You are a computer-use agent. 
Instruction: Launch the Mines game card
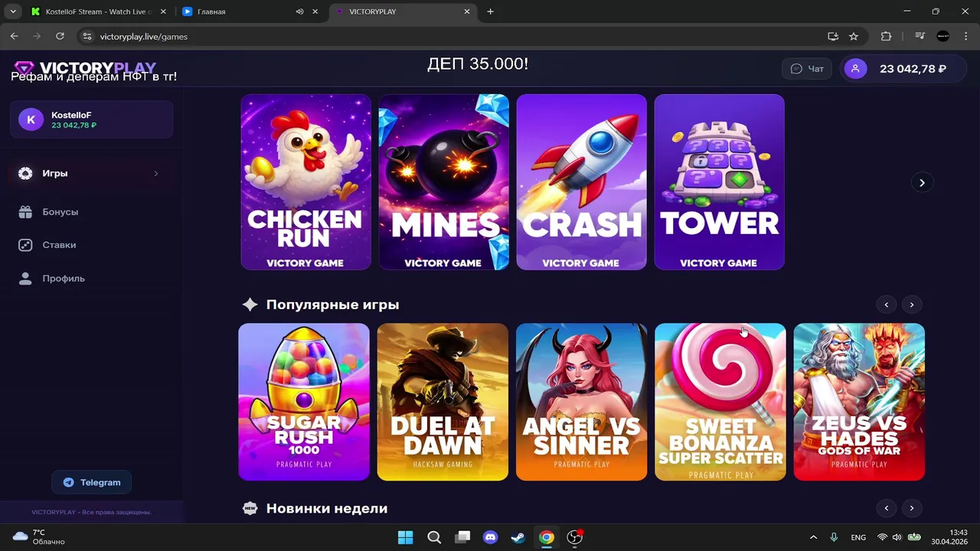click(443, 182)
